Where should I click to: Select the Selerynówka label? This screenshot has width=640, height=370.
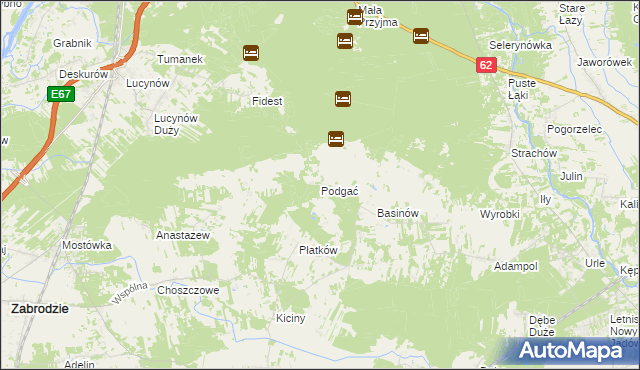[520, 45]
